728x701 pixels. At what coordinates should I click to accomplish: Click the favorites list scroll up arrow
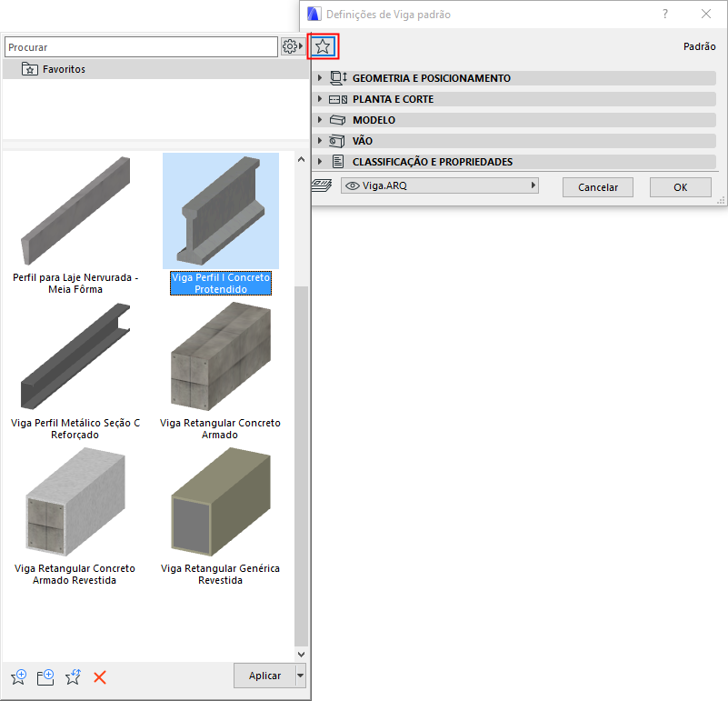click(301, 159)
